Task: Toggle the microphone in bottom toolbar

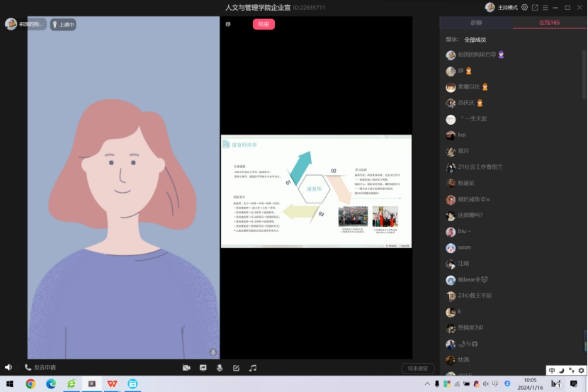Action: (x=220, y=368)
